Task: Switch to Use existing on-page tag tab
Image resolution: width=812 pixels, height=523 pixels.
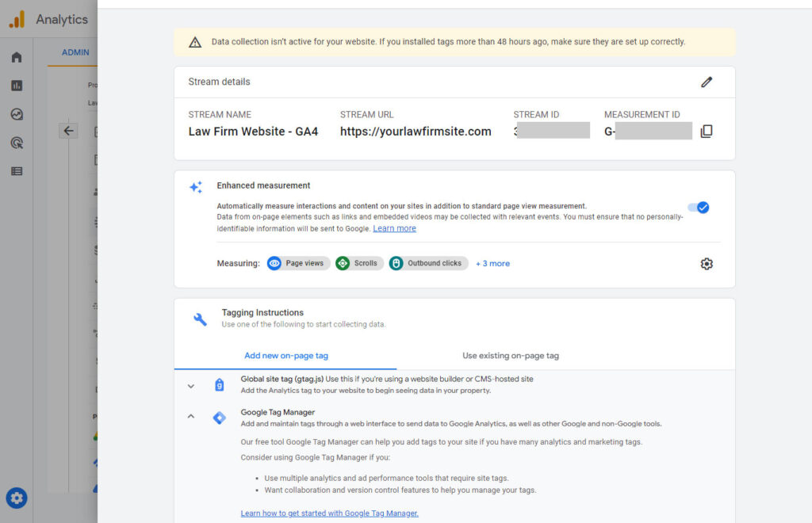Action: click(x=511, y=356)
